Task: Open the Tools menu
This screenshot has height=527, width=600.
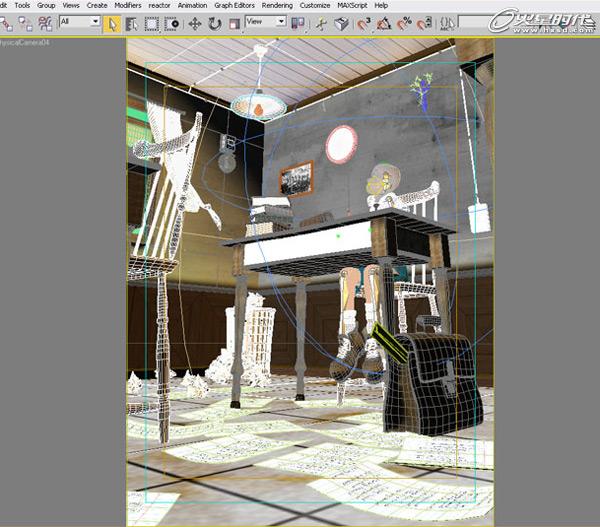Action: tap(22, 5)
